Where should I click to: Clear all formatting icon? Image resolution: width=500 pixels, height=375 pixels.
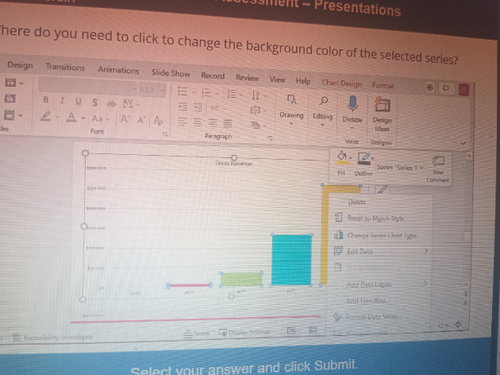[x=158, y=121]
